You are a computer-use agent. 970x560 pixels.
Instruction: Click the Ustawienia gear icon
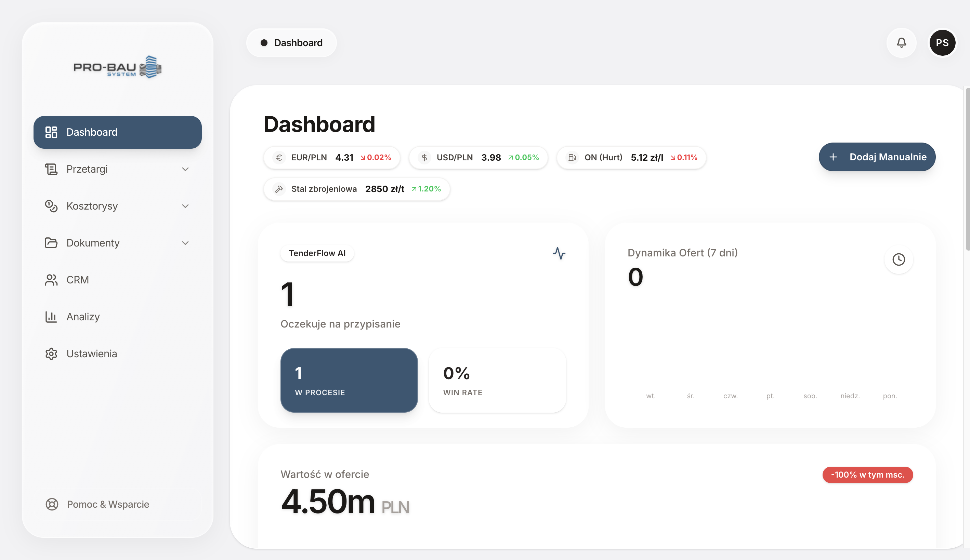click(x=51, y=354)
